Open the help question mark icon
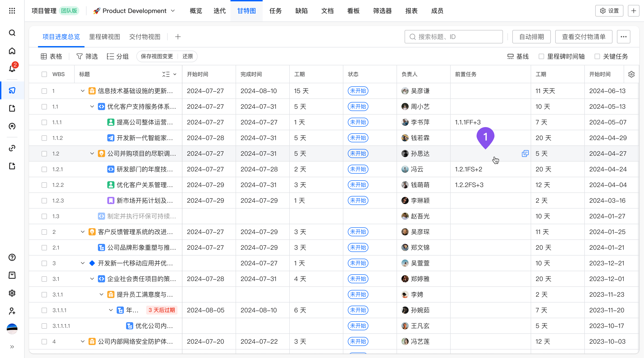The height and width of the screenshot is (358, 644). click(12, 257)
